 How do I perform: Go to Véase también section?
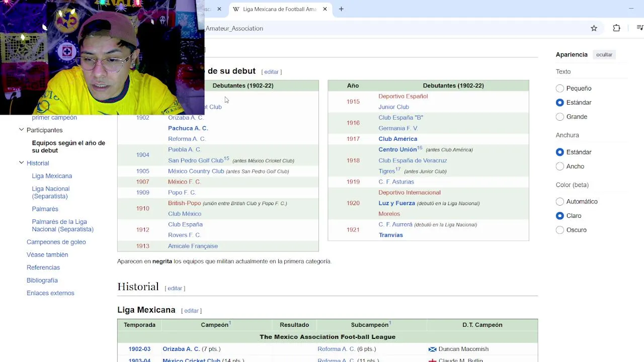(47, 255)
